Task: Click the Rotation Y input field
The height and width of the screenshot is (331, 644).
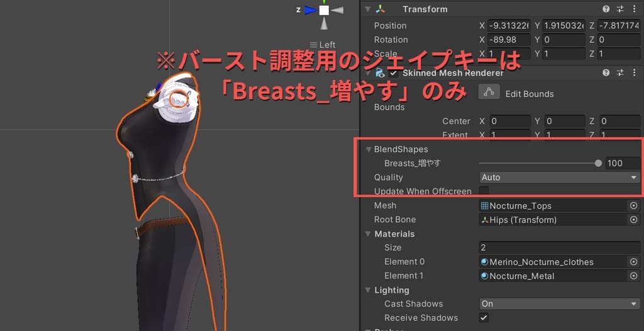Action: click(x=564, y=40)
